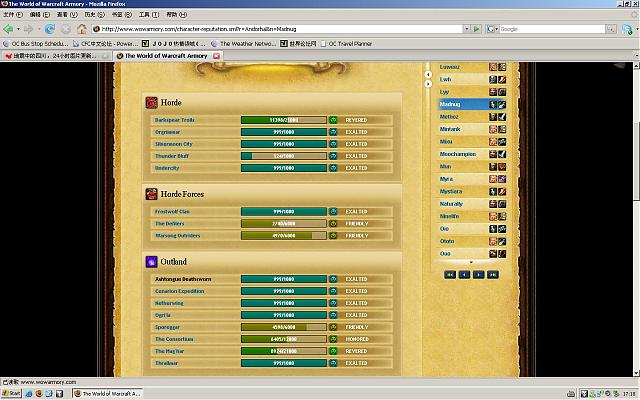Open OC Travel Planner bookmark

347,44
